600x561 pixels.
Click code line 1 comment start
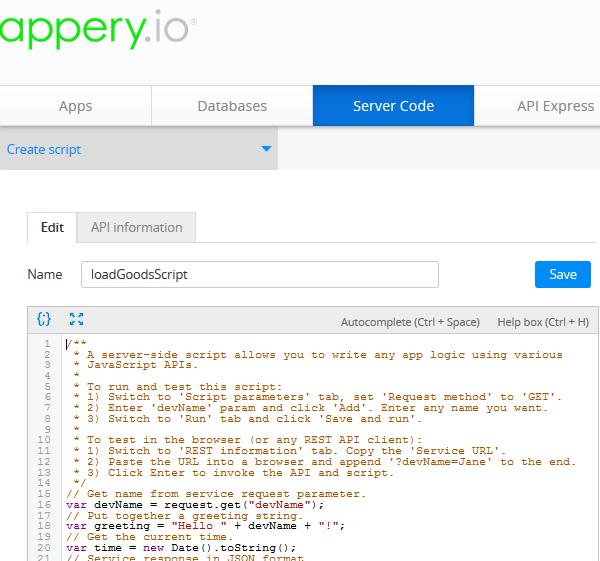pyautogui.click(x=76, y=343)
